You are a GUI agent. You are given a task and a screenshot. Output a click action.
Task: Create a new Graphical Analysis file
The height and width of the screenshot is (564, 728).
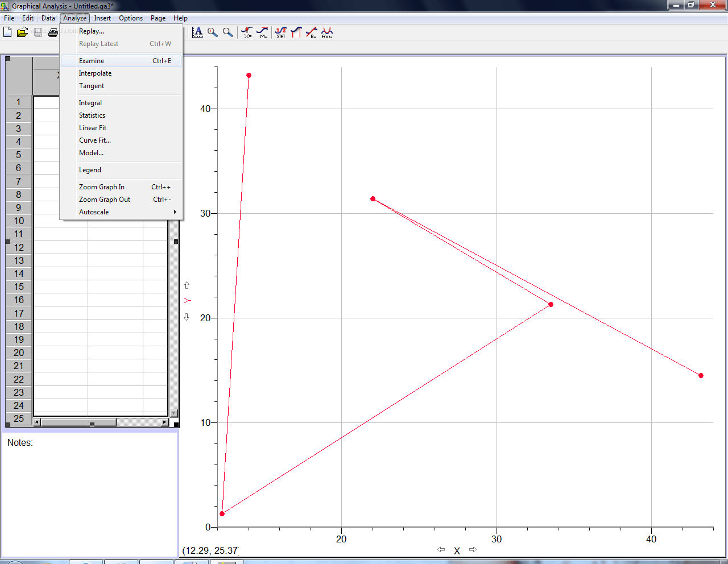[x=7, y=32]
